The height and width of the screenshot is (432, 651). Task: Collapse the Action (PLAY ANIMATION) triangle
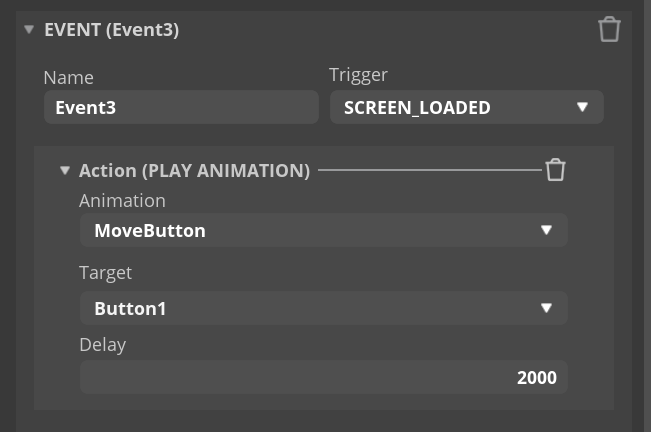(x=65, y=170)
